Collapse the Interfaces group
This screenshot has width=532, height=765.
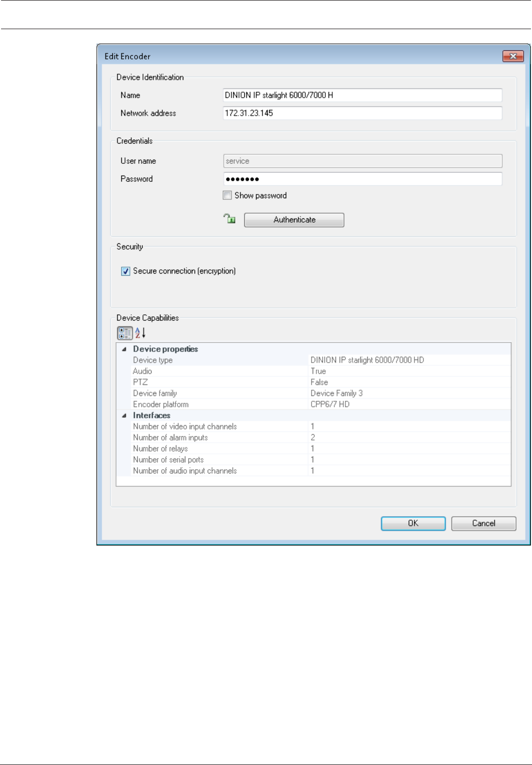124,416
